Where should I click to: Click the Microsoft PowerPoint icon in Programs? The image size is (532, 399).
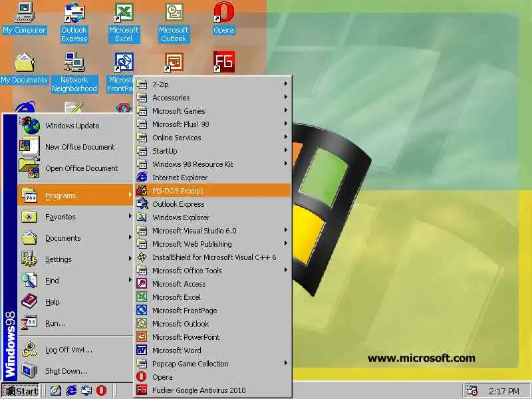(142, 336)
